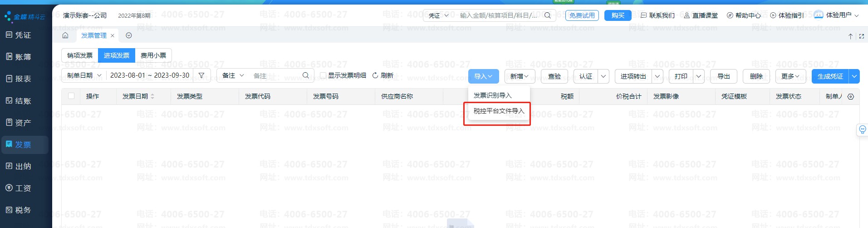Image resolution: width=868 pixels, height=228 pixels.
Task: Expand the 更多 menu
Action: pos(790,76)
